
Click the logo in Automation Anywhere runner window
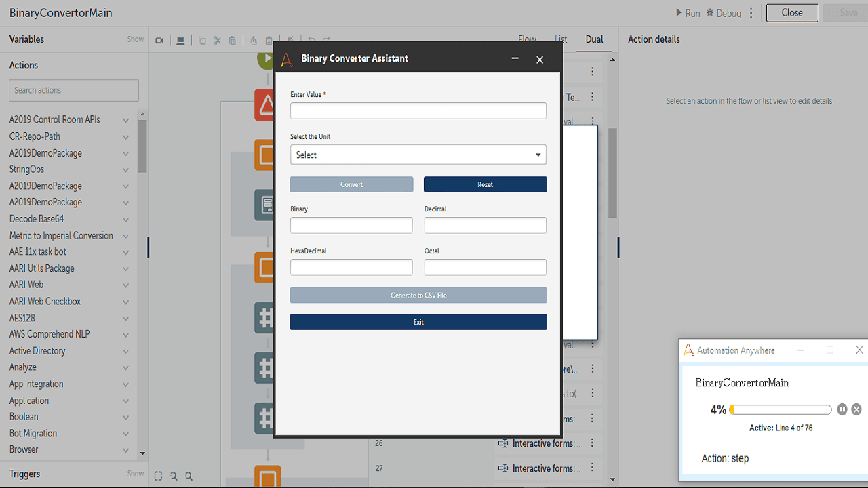pyautogui.click(x=689, y=350)
